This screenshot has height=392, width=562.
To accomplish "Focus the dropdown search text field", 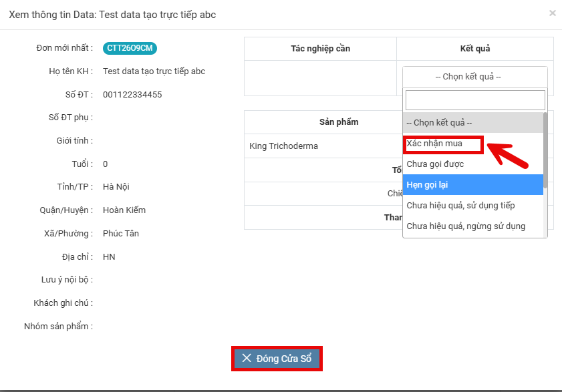I will coord(475,100).
